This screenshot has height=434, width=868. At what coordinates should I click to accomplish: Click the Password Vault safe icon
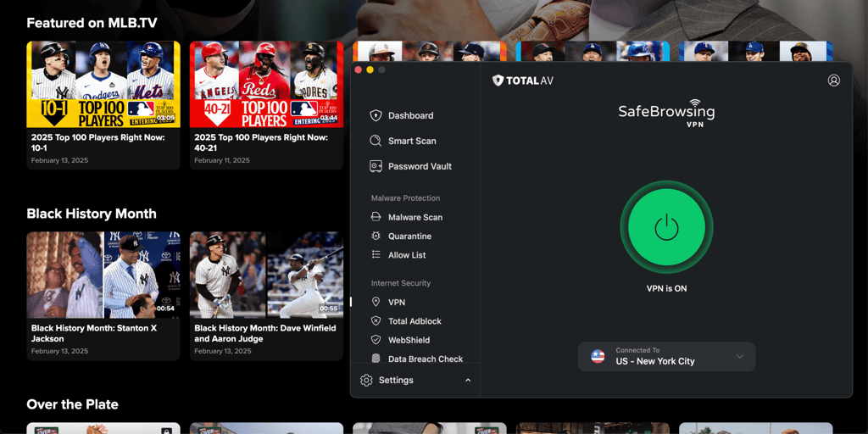(376, 166)
